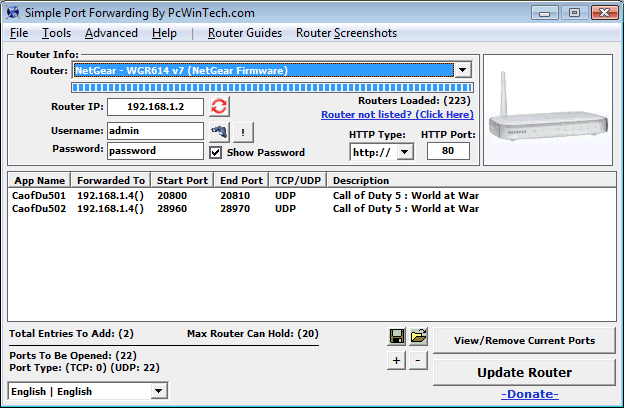Expand the HTTP Type dropdown

(405, 152)
